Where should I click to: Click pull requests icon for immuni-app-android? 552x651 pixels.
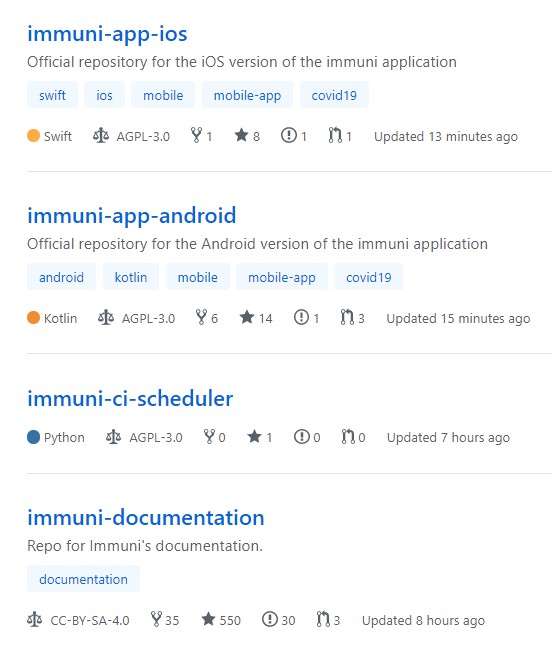point(347,317)
